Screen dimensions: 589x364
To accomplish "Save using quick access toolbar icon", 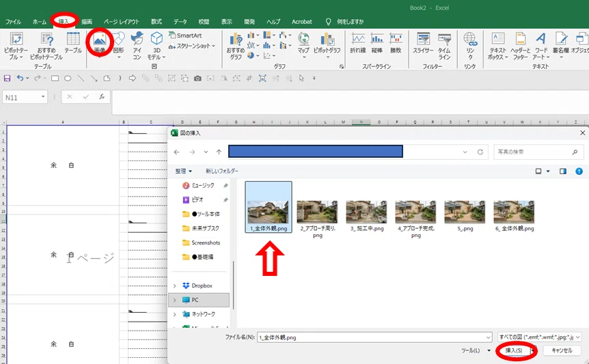I will tap(7, 78).
